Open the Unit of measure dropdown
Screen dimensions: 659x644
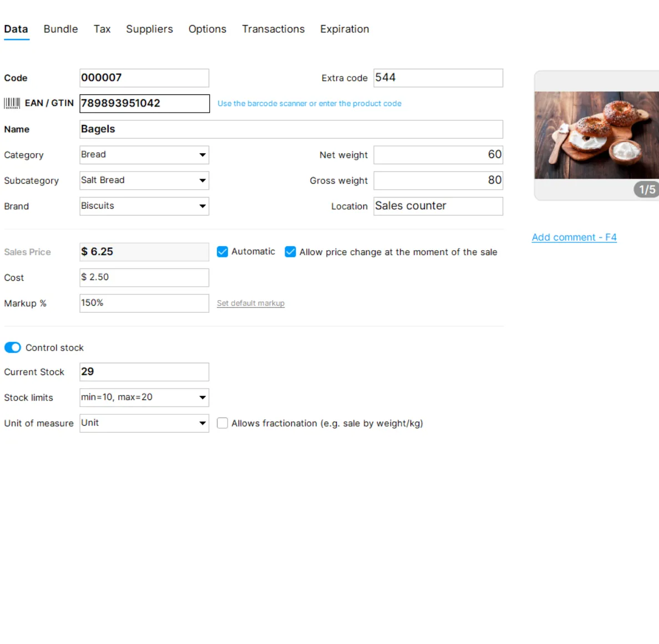tap(202, 423)
